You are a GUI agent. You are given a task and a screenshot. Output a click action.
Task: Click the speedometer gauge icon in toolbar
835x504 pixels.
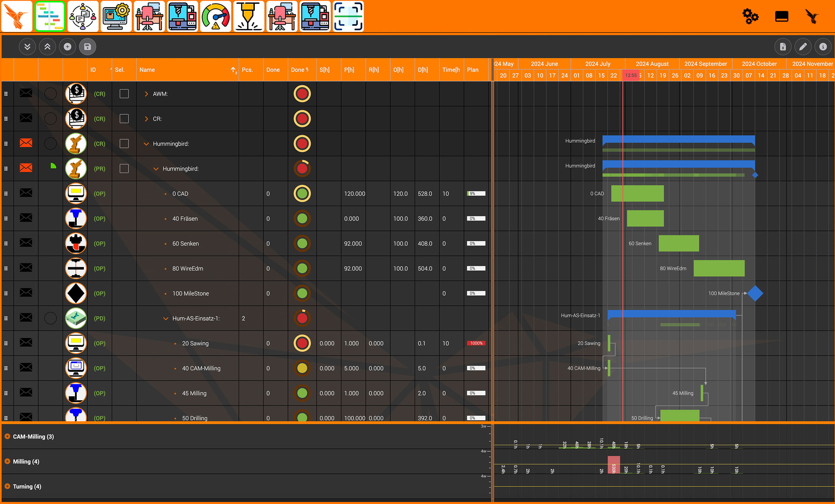tap(215, 16)
